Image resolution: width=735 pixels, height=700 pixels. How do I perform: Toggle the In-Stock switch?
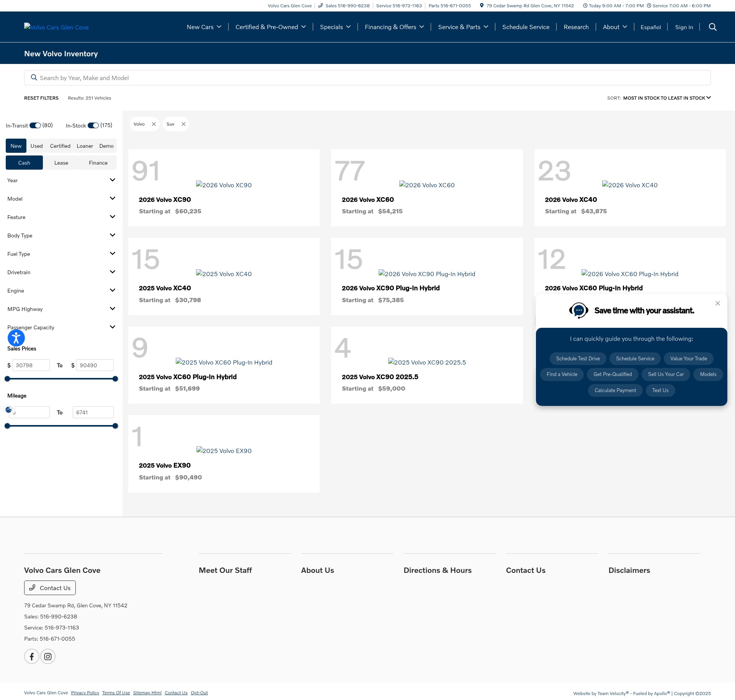coord(93,126)
